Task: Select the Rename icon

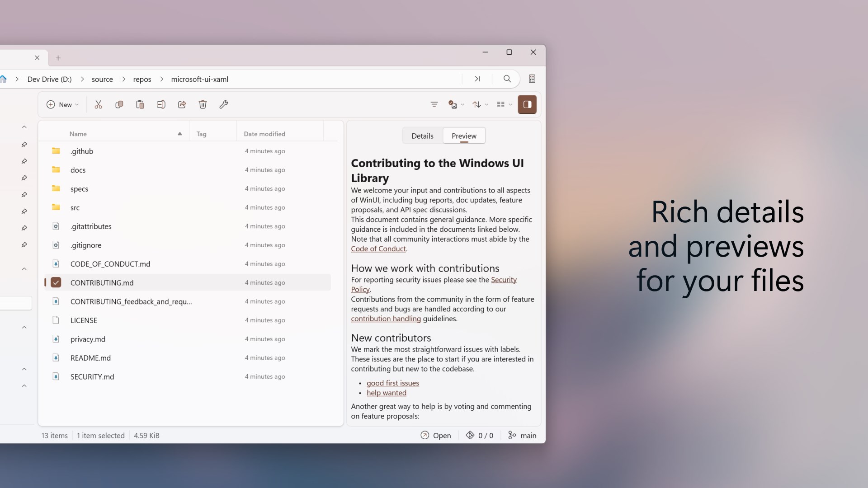Action: [x=160, y=104]
